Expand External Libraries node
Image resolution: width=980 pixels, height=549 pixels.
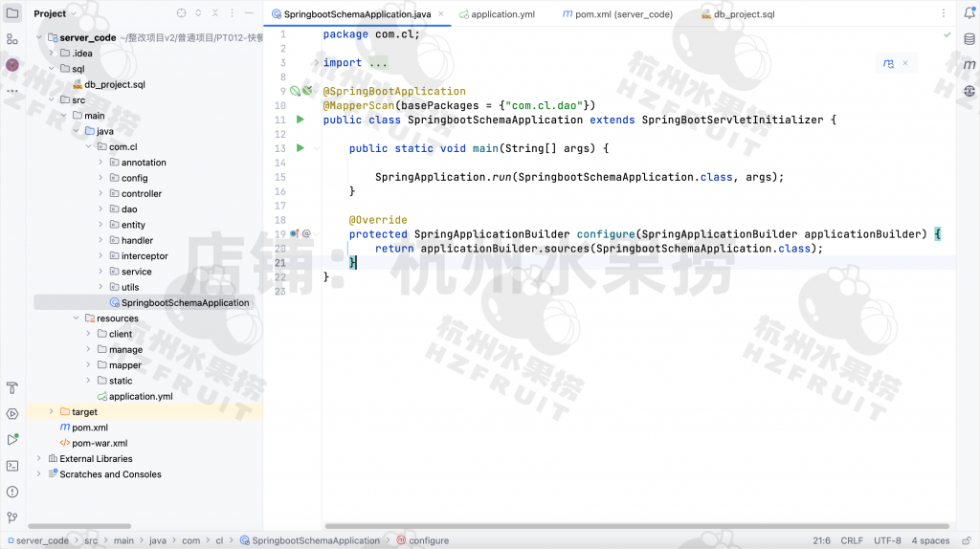click(39, 459)
